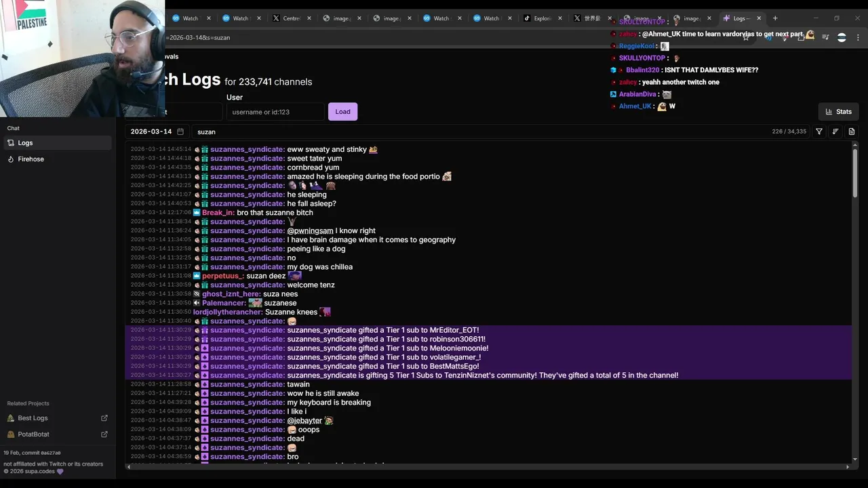Click ghost_iznt_here username in log
Screen dimensions: 868x488
click(x=231, y=294)
